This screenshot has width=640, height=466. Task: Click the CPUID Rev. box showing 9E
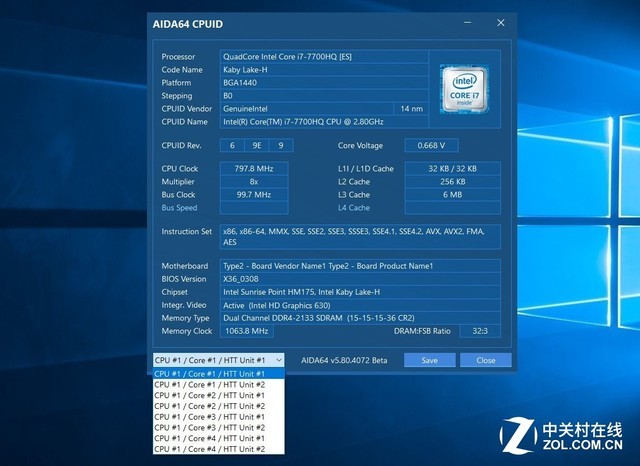tap(257, 146)
